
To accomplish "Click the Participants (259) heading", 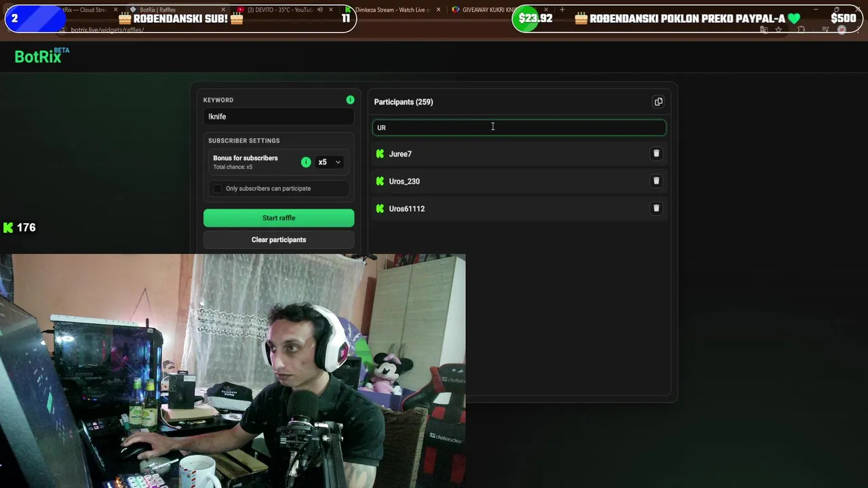I will 403,102.
